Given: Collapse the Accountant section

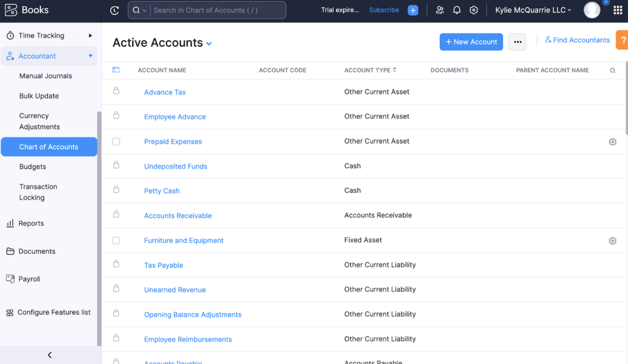Looking at the screenshot, I should coord(89,56).
